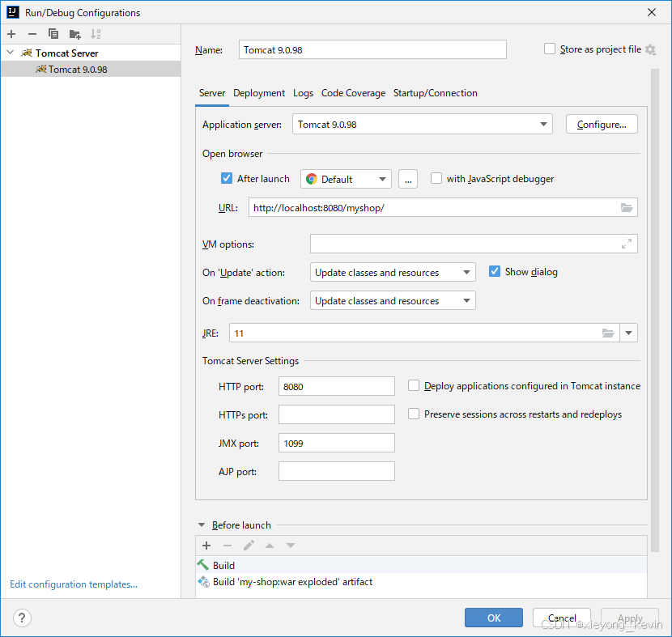
Task: Uncheck the After launch checkbox
Action: (x=226, y=178)
